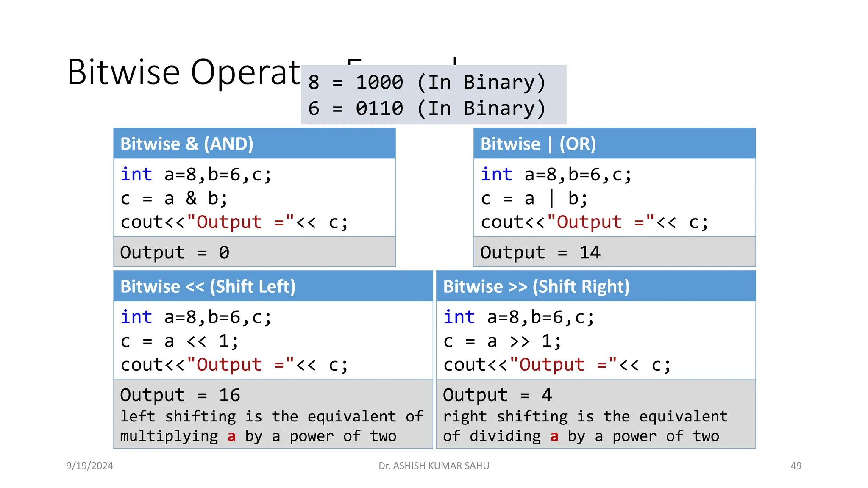Click the 'int a=8,b=6,c;' line in AND box
Image resolution: width=868 pixels, height=488 pixels.
196,175
